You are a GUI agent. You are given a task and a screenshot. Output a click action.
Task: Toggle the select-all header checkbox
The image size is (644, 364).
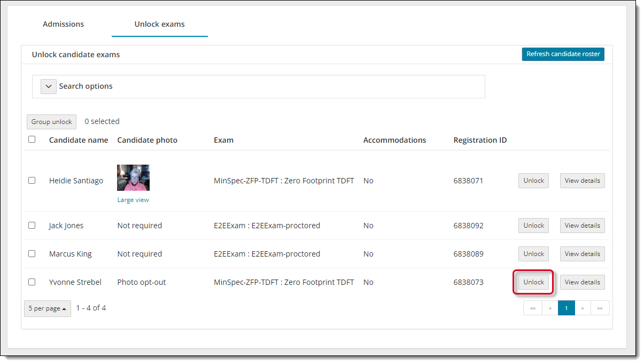click(32, 140)
